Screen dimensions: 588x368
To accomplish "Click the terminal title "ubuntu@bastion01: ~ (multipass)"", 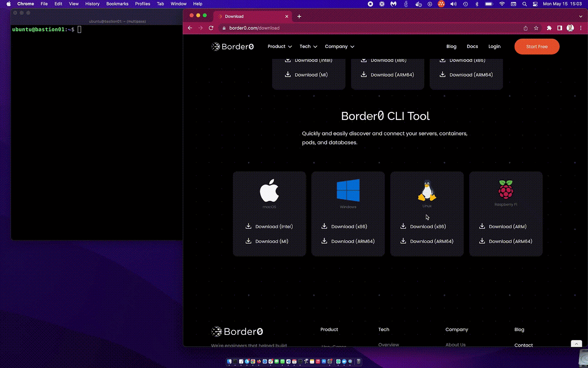I will point(117,21).
